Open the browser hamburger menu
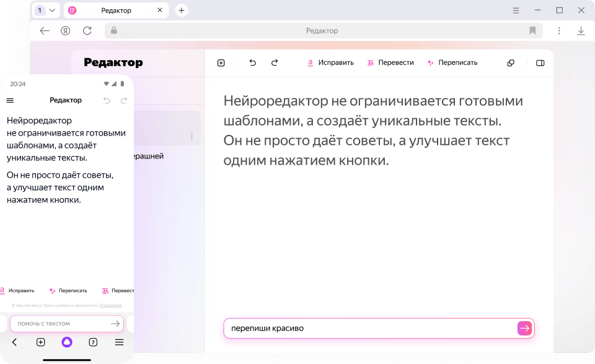Image resolution: width=595 pixels, height=364 pixels. pos(516,11)
